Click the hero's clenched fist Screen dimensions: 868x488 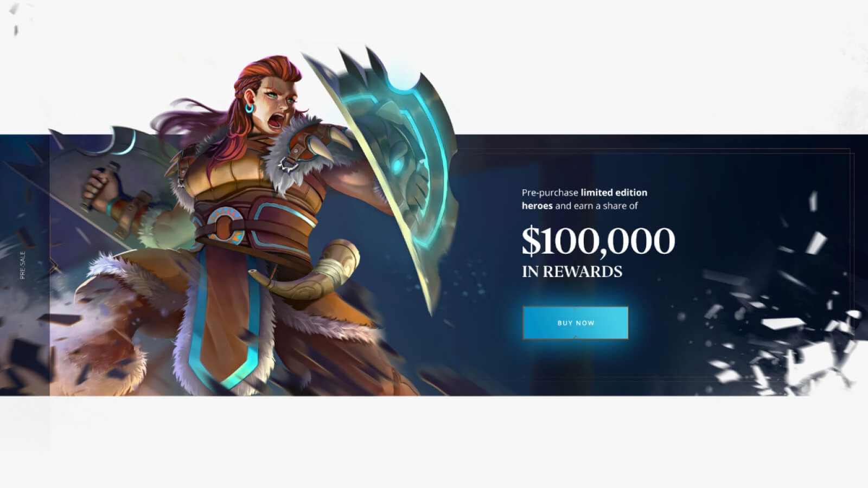point(101,188)
